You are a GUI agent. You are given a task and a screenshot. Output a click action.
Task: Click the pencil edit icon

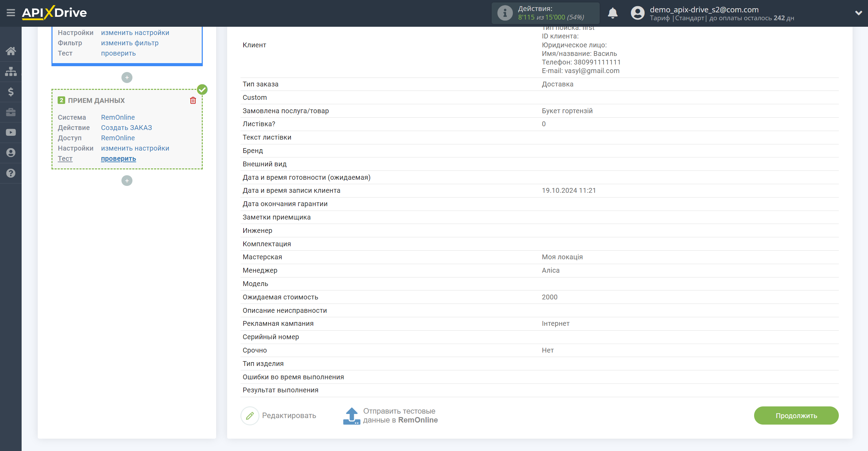(250, 416)
